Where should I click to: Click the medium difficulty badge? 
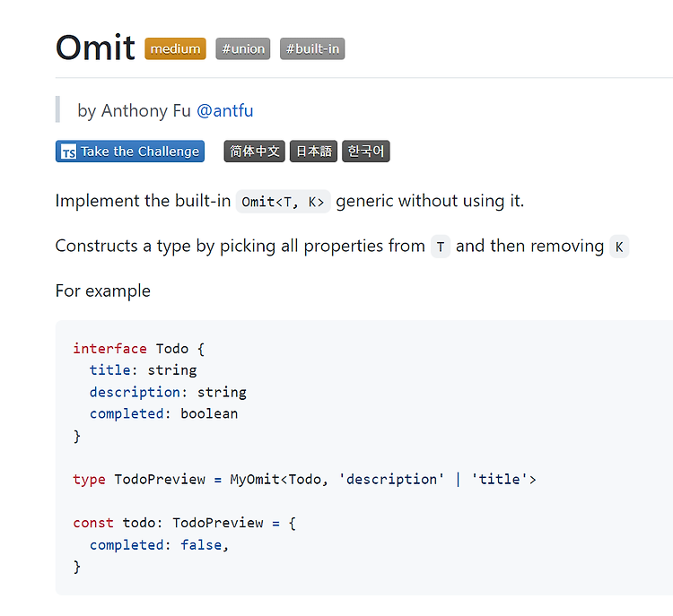[175, 48]
